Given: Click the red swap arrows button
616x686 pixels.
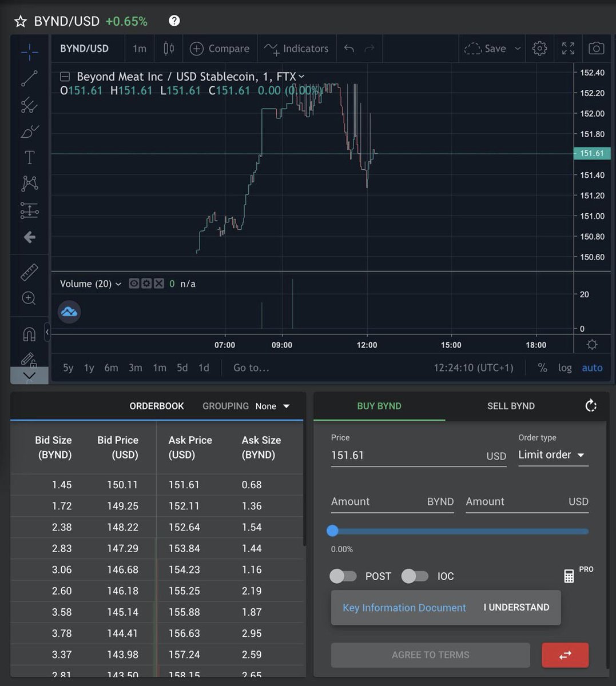Looking at the screenshot, I should [565, 655].
